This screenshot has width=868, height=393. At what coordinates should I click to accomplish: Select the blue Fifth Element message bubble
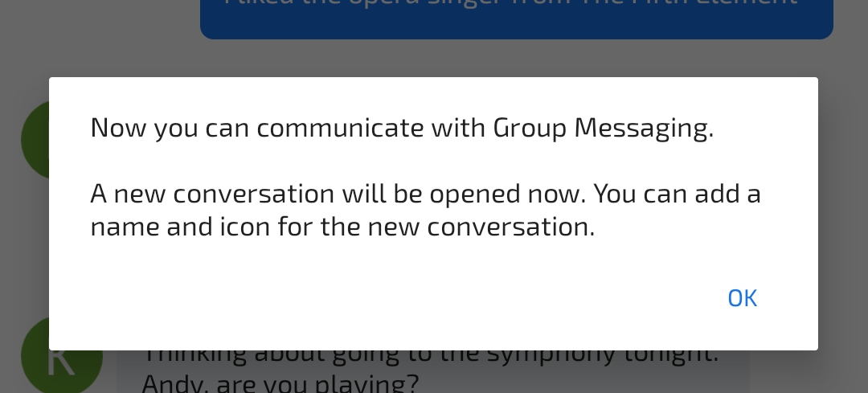[x=516, y=18]
